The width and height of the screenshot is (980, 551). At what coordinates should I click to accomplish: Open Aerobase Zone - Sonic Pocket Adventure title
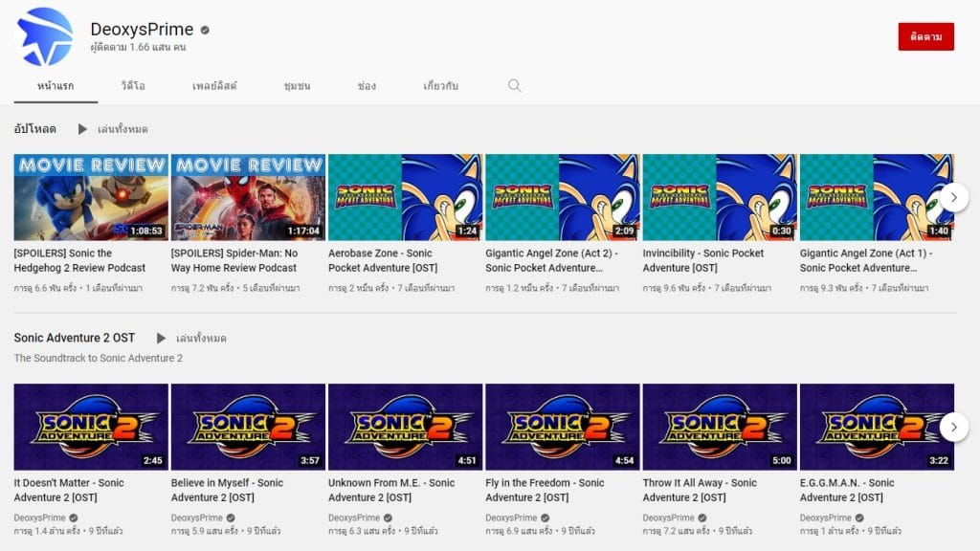tap(383, 260)
